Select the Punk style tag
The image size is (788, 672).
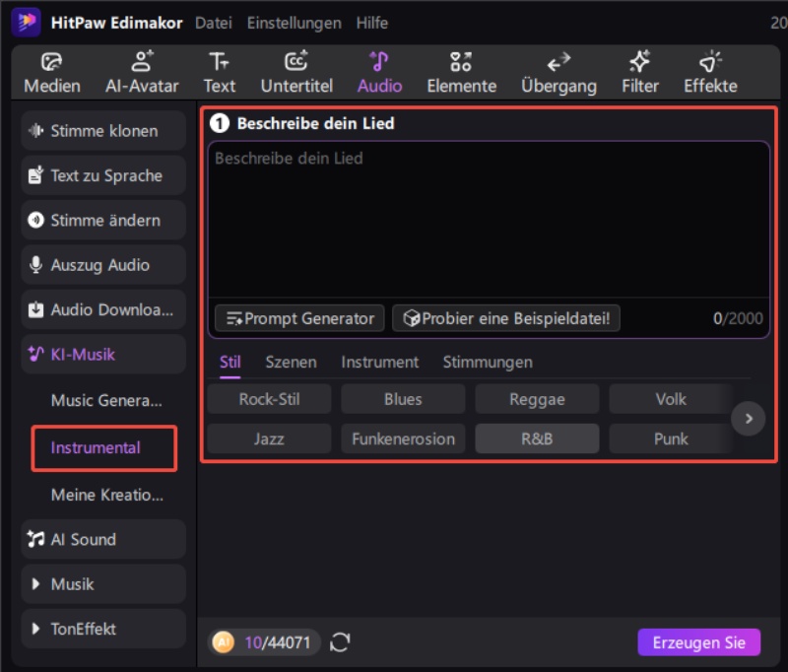(671, 438)
